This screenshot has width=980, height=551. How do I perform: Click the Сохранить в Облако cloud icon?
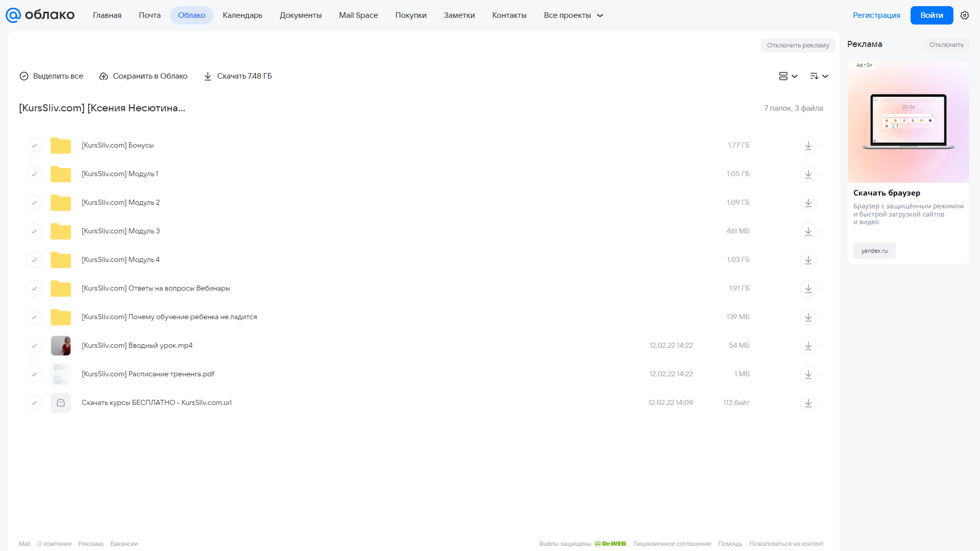click(x=104, y=76)
